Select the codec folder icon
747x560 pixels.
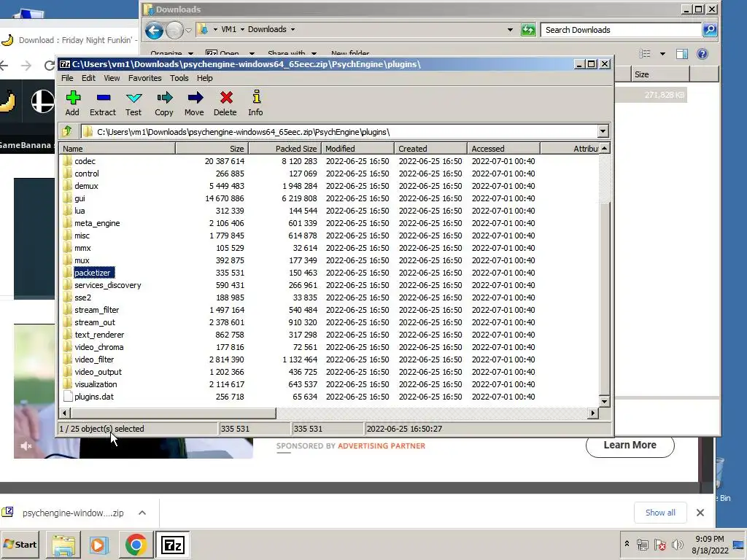[x=68, y=161]
